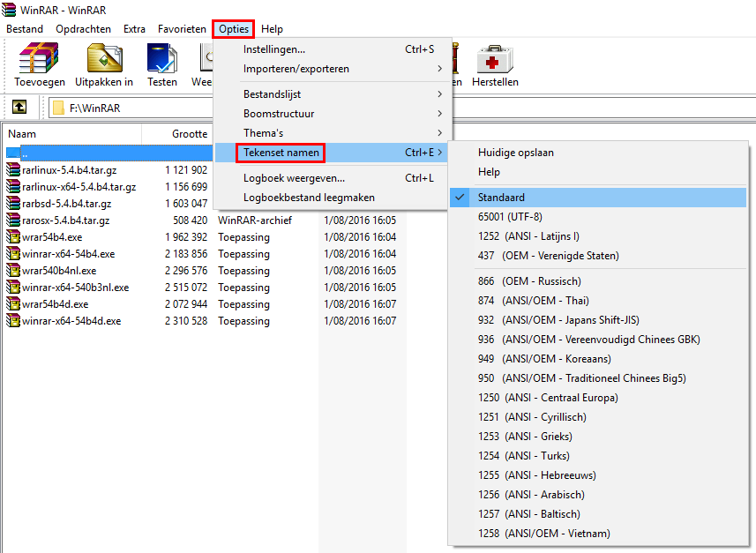The width and height of the screenshot is (756, 553).
Task: Select 1256 (ANSI - Arabisch) charset
Action: [598, 495]
